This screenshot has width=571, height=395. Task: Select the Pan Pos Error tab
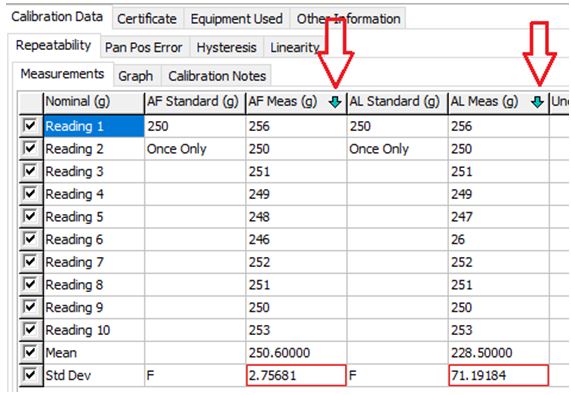tap(144, 47)
